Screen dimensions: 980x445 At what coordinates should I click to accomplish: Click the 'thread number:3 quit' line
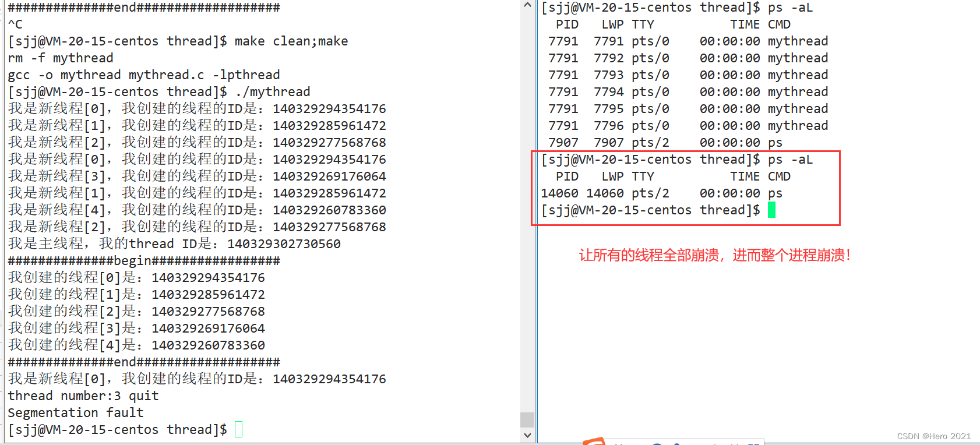tap(83, 396)
